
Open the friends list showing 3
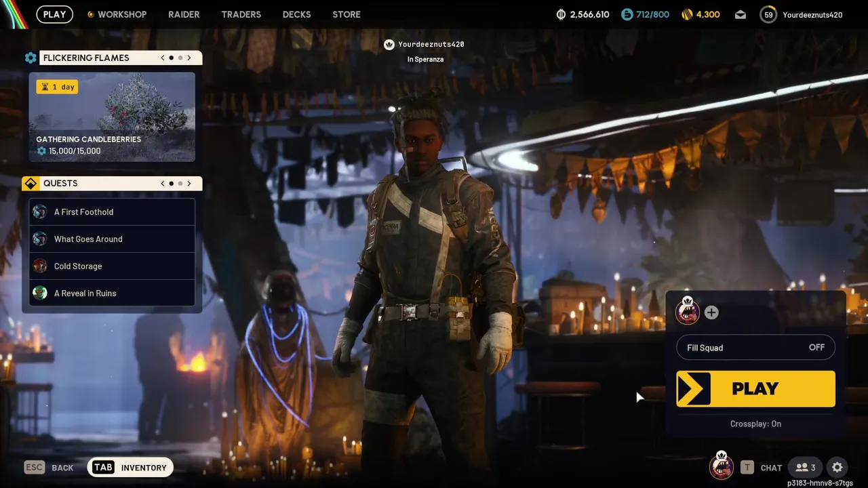point(806,468)
